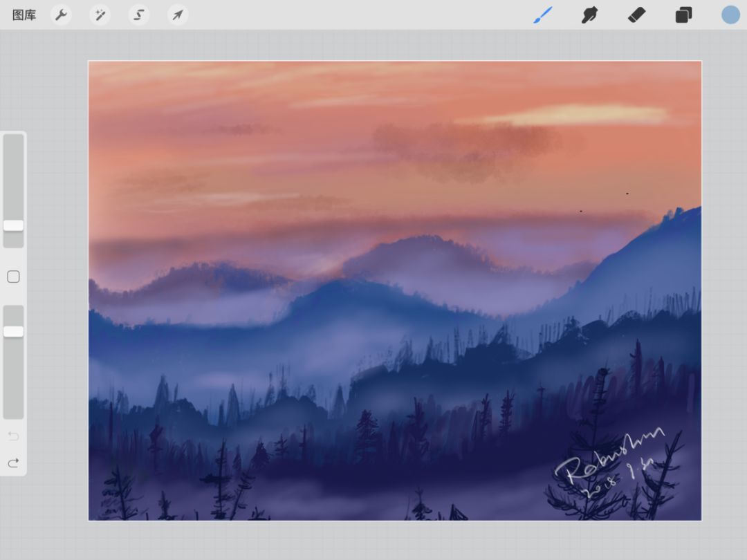Open the Adjustments magic wand menu

(x=100, y=15)
